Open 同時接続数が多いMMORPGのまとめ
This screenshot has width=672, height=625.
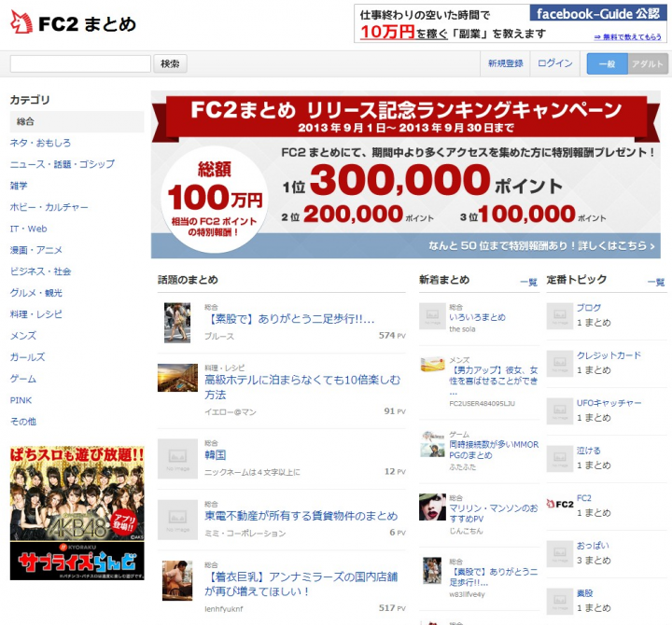[x=494, y=450]
